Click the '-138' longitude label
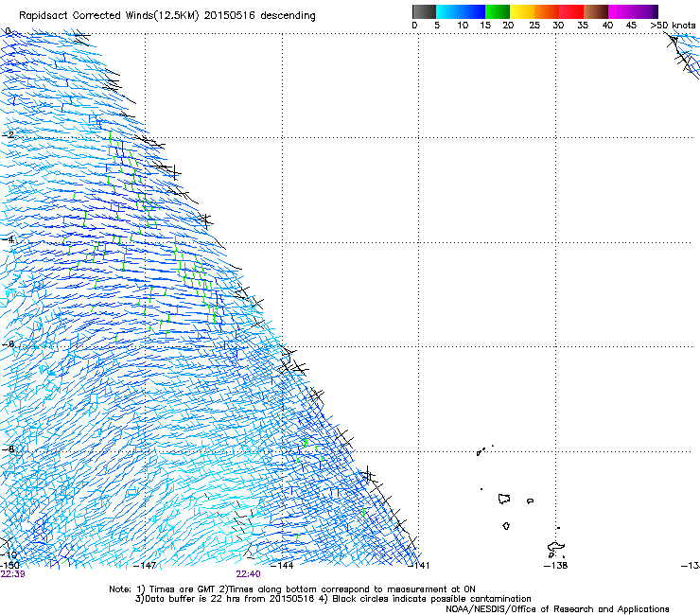The height and width of the screenshot is (615, 700). click(x=556, y=566)
